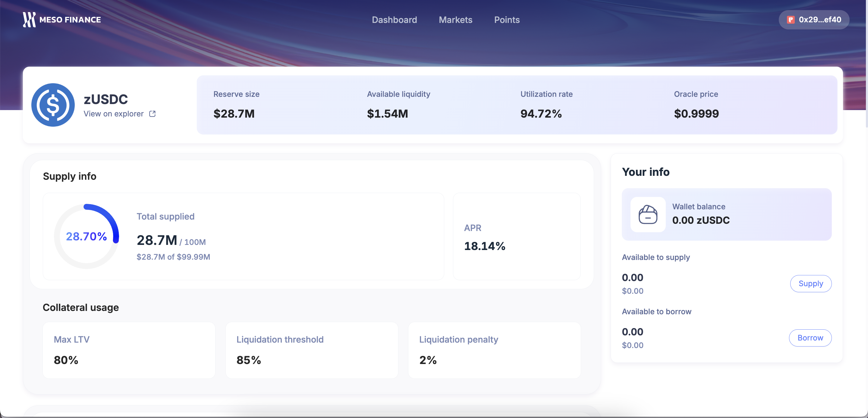This screenshot has height=418, width=868.
Task: Click the external link icon beside View on explorer
Action: 152,114
